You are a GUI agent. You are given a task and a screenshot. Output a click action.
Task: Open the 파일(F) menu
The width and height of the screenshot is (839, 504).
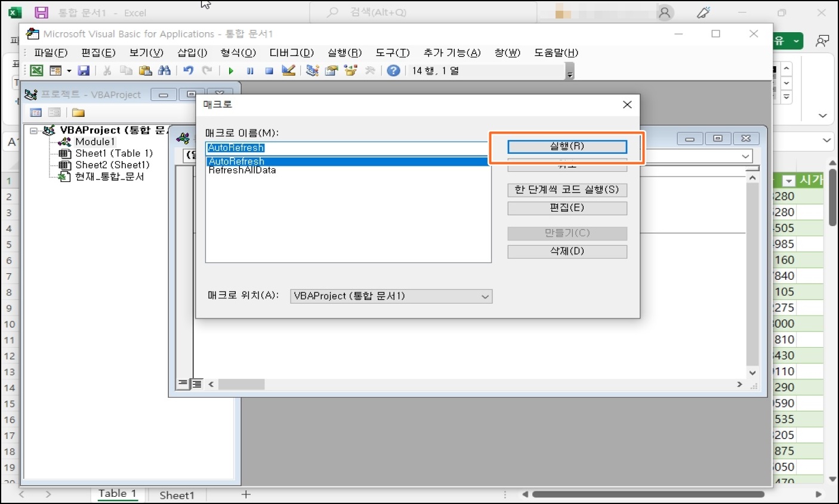click(51, 52)
